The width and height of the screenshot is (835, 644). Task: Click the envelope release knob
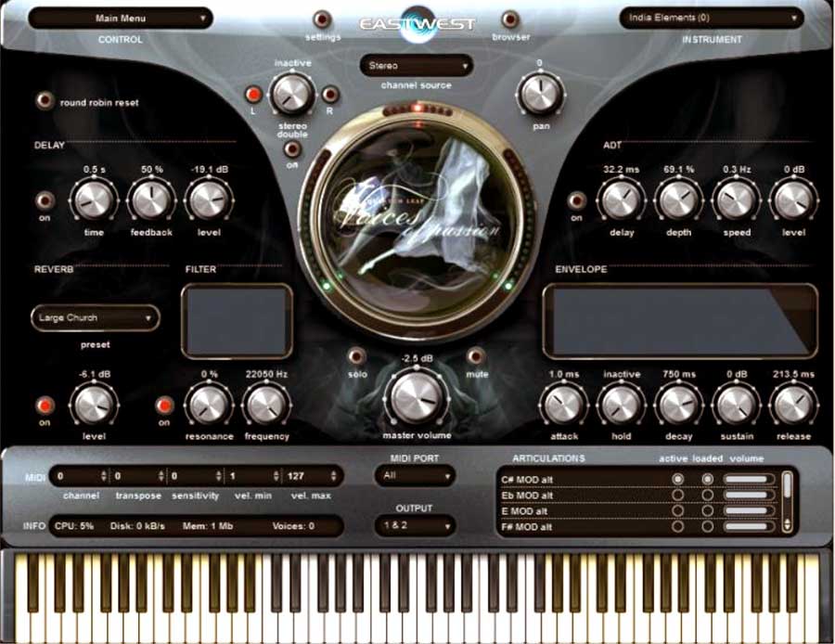793,406
